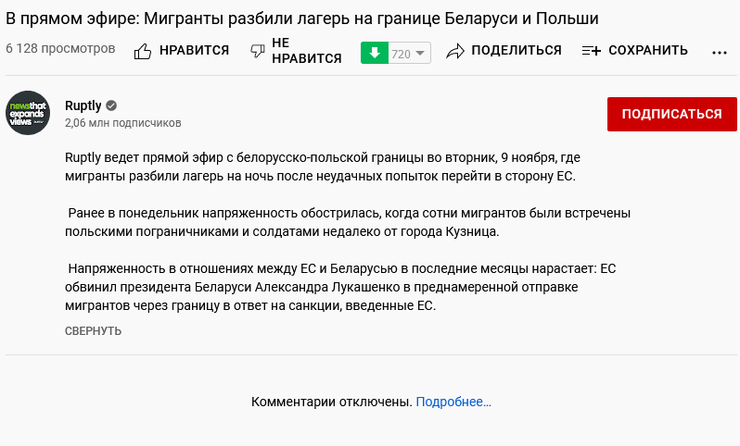Click the verified badge beside Ruptly
The height and width of the screenshot is (446, 740).
112,105
